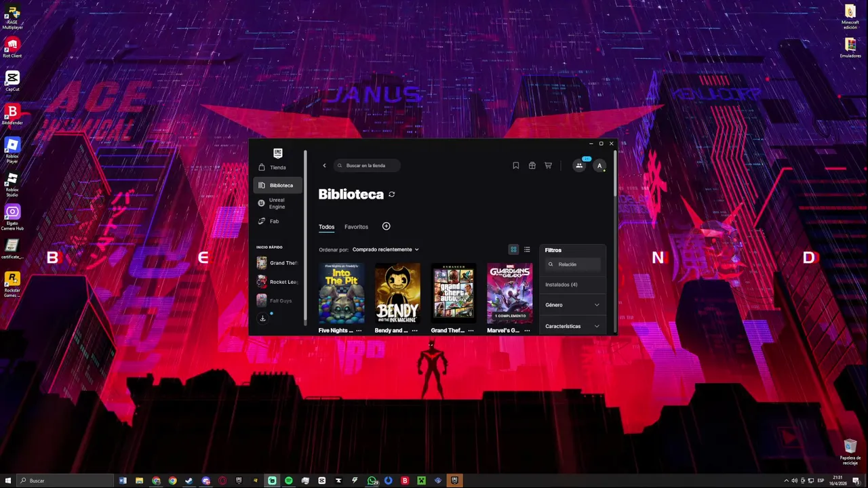Viewport: 868px width, 488px height.
Task: Open the shopping cart
Action: [x=548, y=165]
